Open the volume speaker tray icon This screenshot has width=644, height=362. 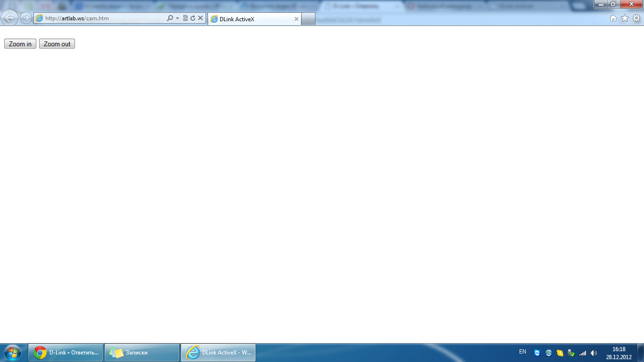(x=594, y=353)
